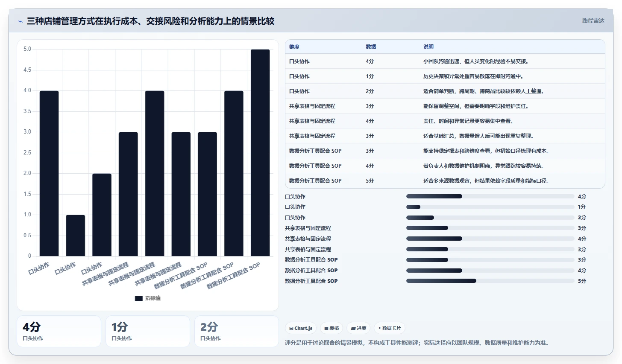
Task: Click the 5.0 y-axis label on the chart
Action: [27, 49]
